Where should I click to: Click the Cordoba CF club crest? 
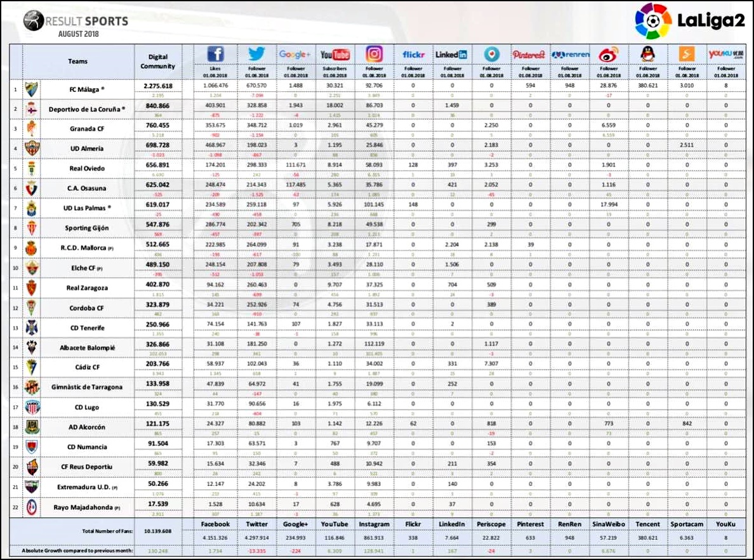tap(32, 308)
